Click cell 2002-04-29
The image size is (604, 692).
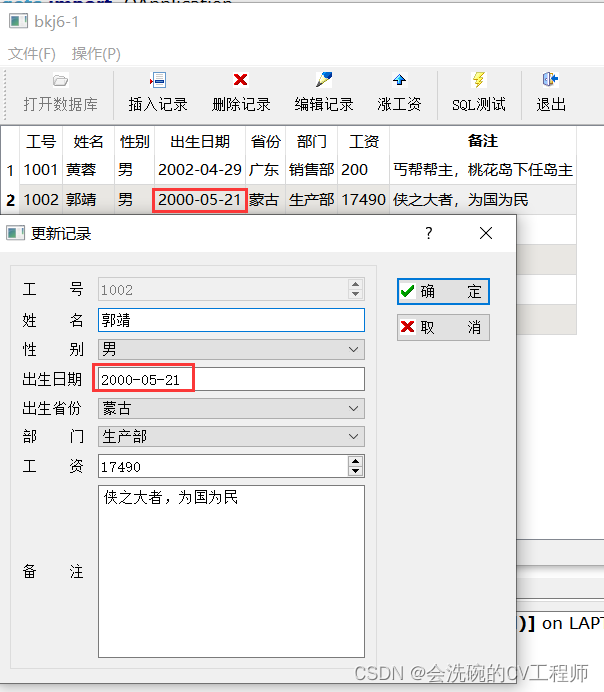pos(200,170)
